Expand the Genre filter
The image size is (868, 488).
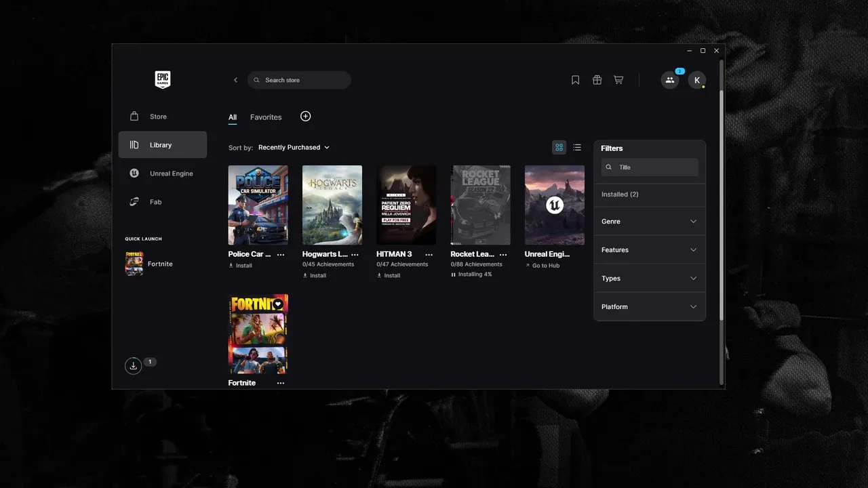tap(650, 222)
